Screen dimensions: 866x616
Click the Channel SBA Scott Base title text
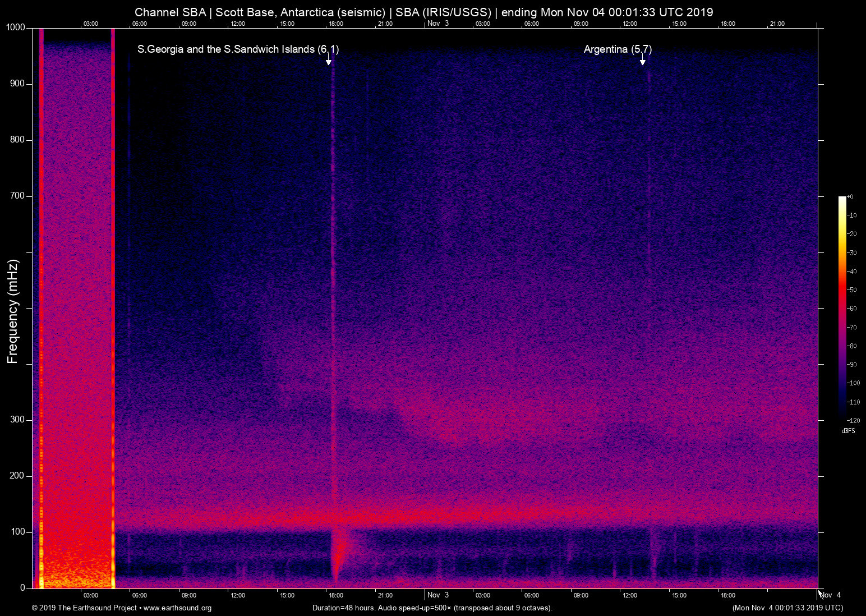click(x=424, y=12)
